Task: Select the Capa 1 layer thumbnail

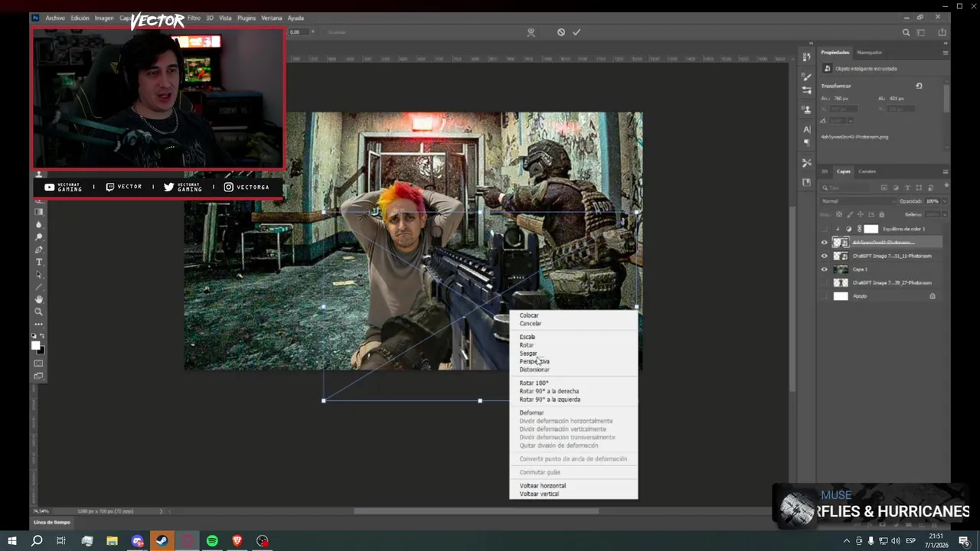Action: (x=841, y=269)
